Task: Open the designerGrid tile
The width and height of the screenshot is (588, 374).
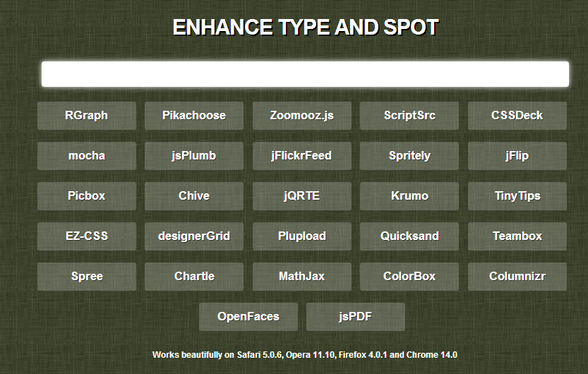Action: tap(194, 236)
